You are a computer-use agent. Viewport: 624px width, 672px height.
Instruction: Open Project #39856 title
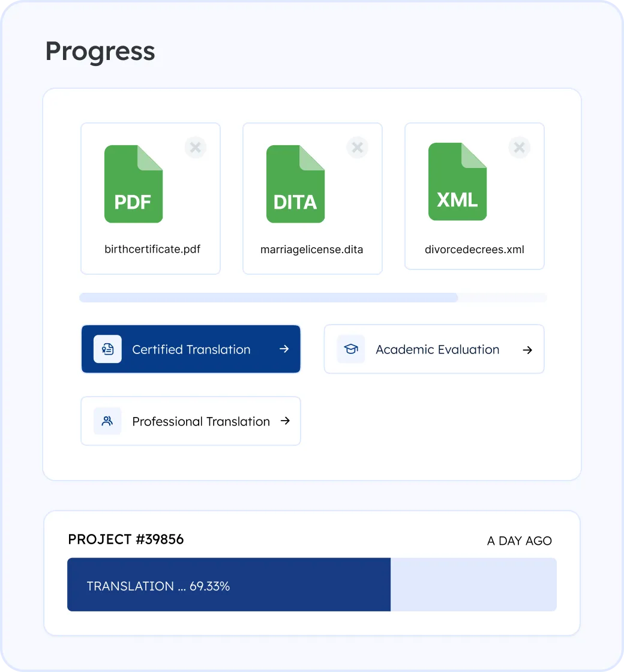(125, 539)
